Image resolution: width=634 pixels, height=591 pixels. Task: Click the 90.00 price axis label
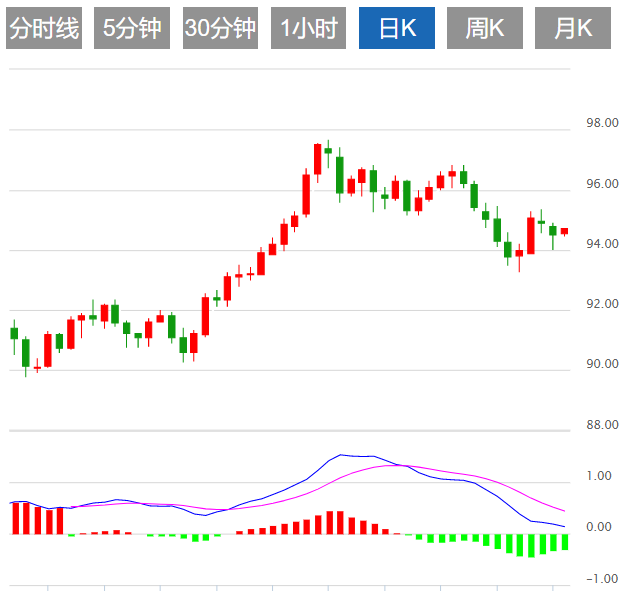click(602, 364)
